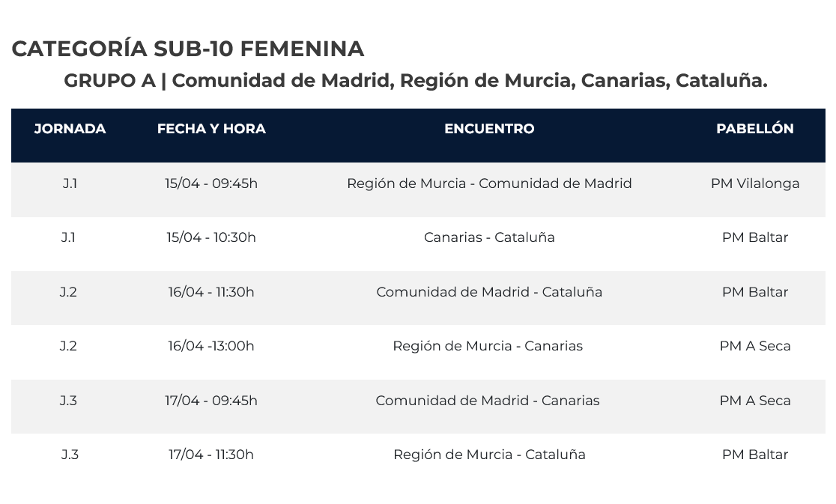The image size is (836, 504).
Task: Click the PABELLÓN column header
Action: (754, 129)
